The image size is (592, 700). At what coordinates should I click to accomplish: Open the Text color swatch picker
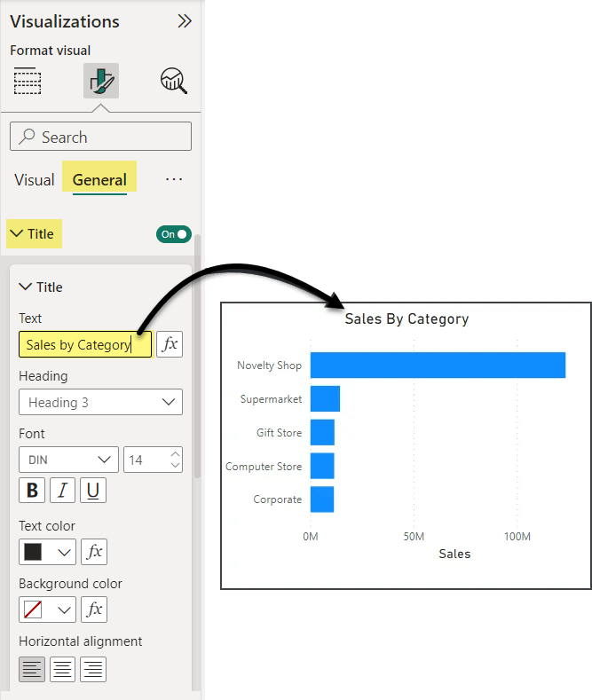tap(47, 552)
